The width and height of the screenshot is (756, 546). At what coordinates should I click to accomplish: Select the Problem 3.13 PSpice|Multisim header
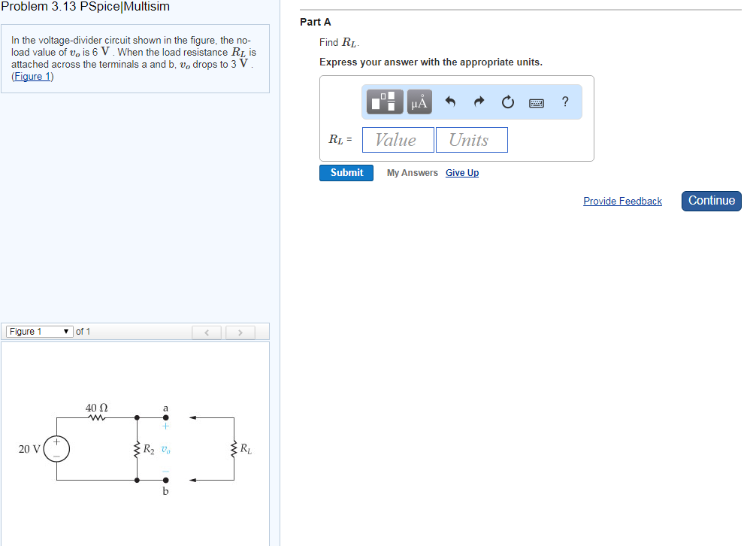pyautogui.click(x=88, y=7)
